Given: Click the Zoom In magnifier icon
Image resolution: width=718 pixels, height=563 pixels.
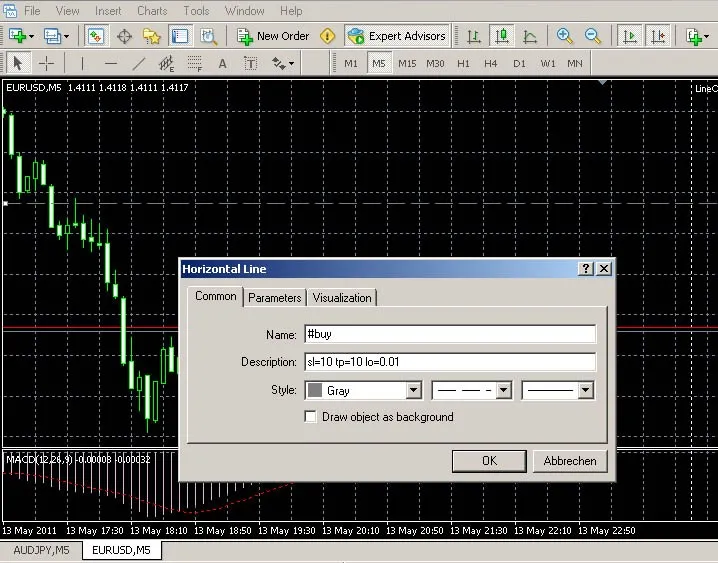Looking at the screenshot, I should (x=565, y=36).
